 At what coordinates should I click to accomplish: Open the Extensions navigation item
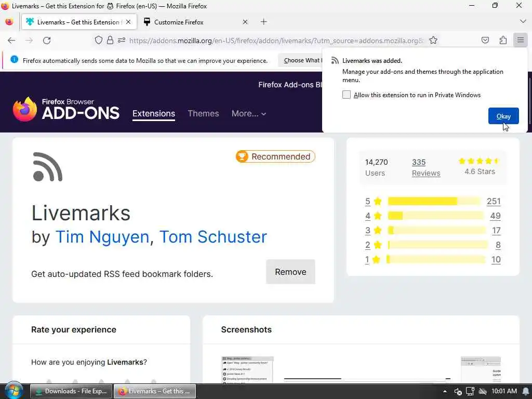pos(154,114)
